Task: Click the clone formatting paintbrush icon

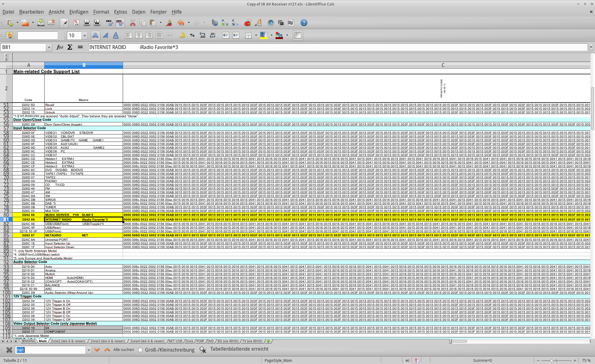Action: click(x=169, y=23)
